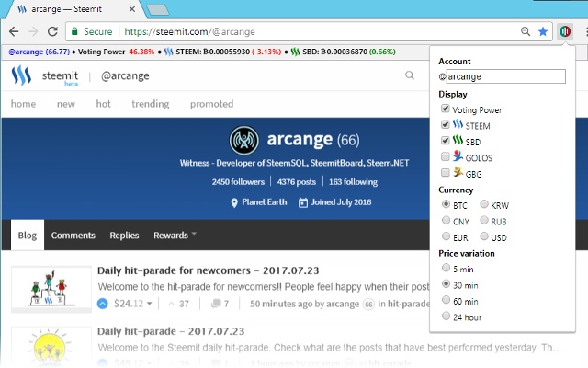This screenshot has width=588, height=368.
Task: Click the reputation badge 66 next to author
Action: pos(368,305)
